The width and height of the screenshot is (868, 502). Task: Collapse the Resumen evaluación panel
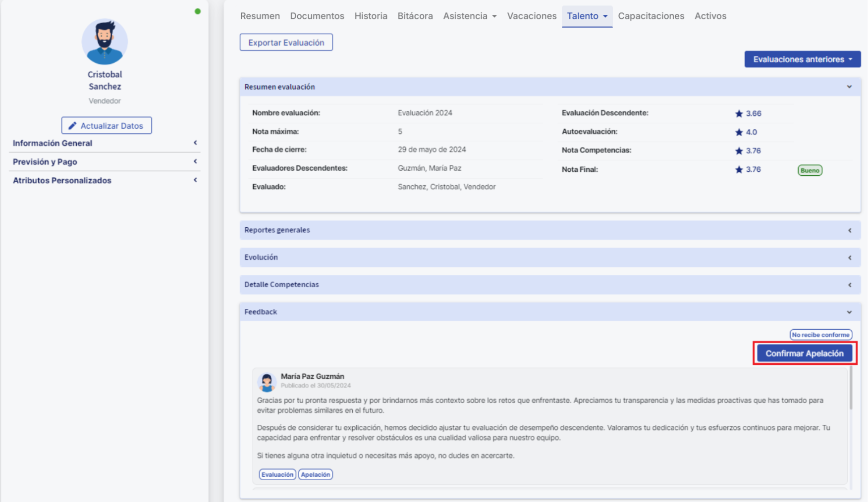(x=849, y=87)
